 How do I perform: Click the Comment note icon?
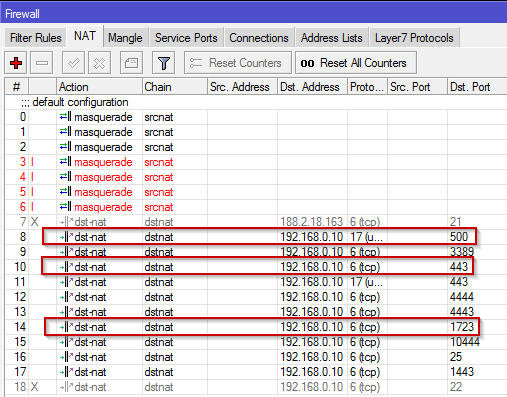[131, 63]
